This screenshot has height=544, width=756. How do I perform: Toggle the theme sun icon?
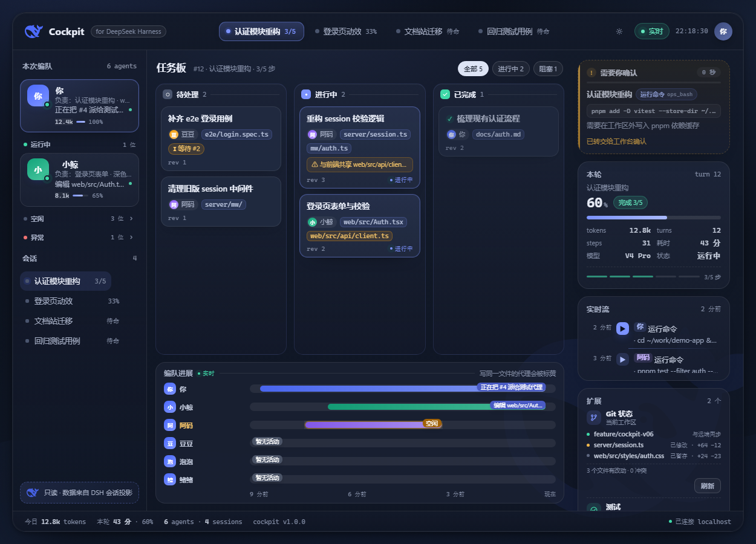tap(619, 31)
